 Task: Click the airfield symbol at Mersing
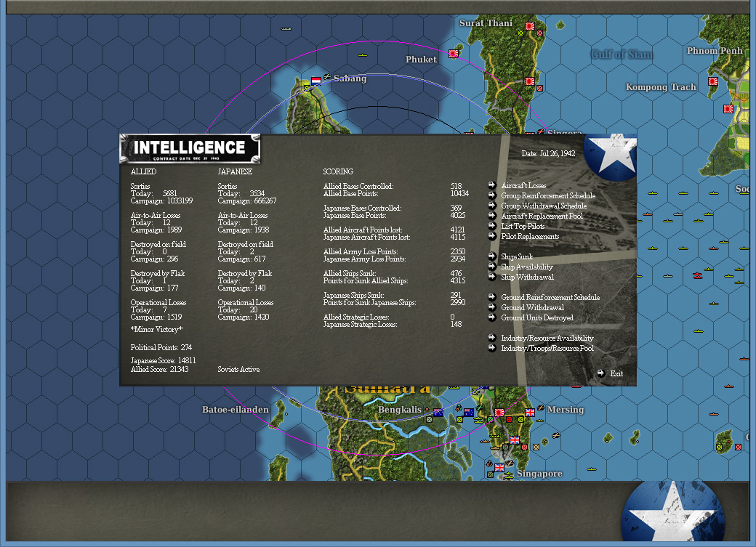click(x=541, y=408)
